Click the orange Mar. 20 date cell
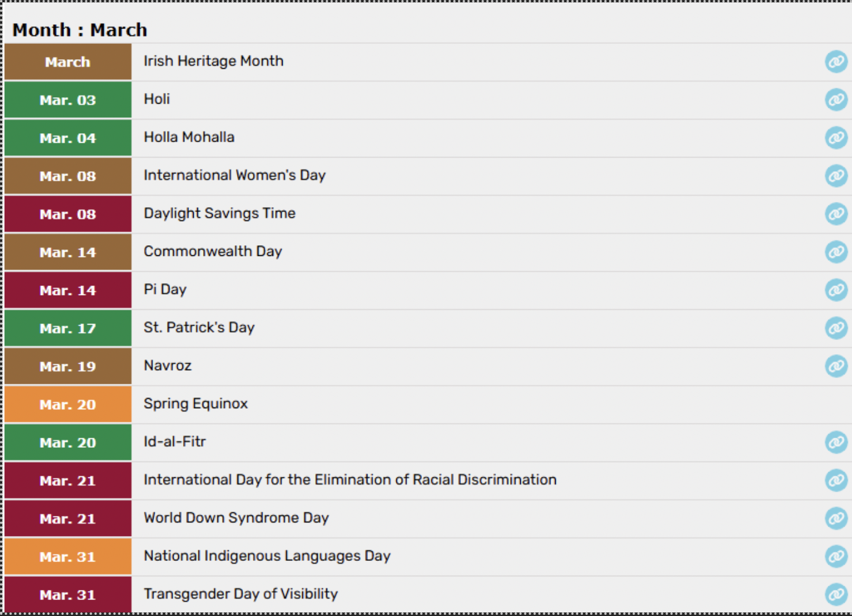This screenshot has width=852, height=616. coord(68,405)
